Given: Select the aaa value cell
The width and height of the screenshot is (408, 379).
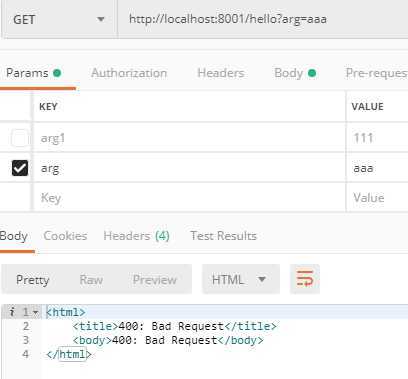Looking at the screenshot, I should (377, 168).
